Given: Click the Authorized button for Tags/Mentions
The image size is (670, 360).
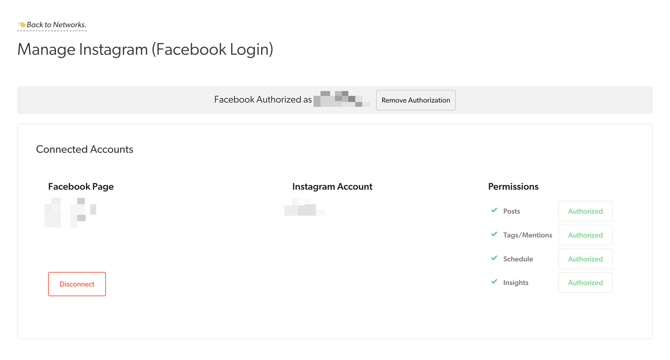Looking at the screenshot, I should coord(585,235).
